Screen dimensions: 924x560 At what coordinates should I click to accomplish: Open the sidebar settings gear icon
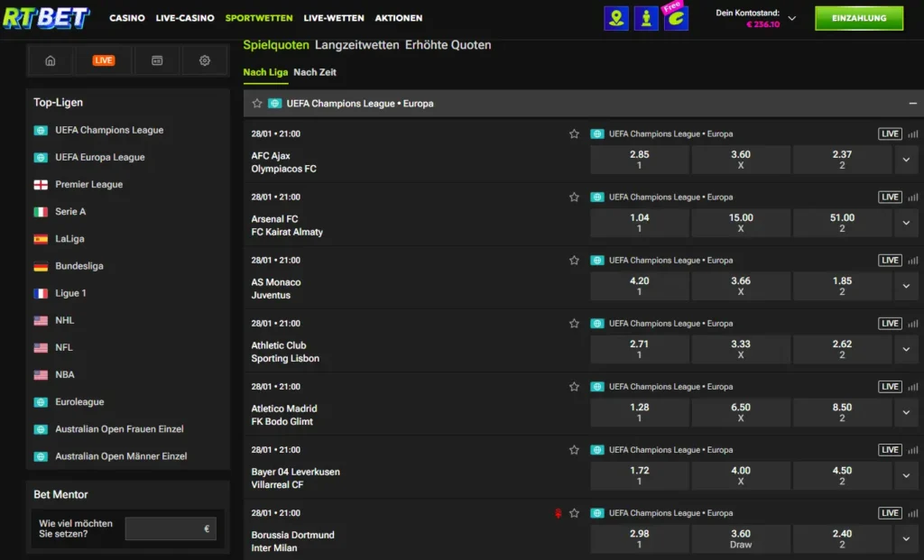(x=205, y=60)
